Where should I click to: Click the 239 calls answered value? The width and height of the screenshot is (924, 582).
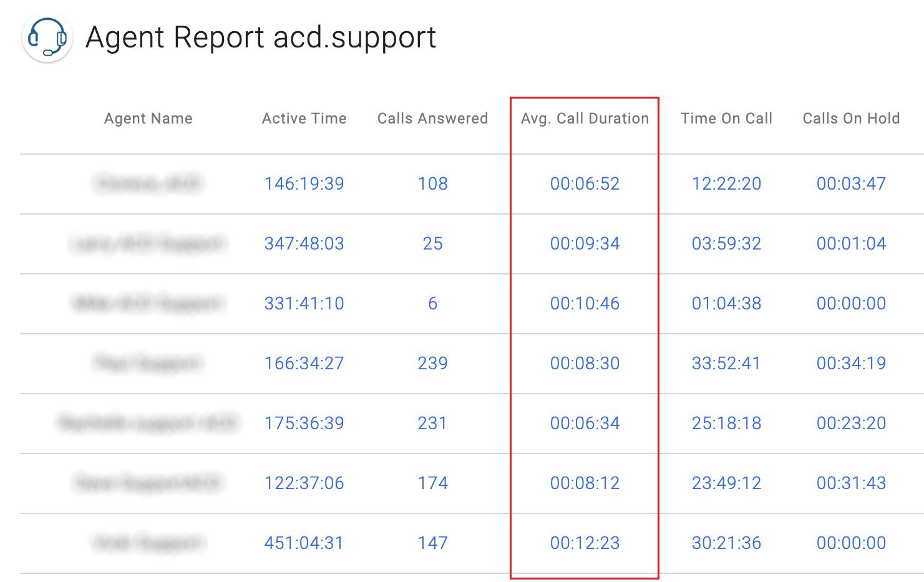pyautogui.click(x=432, y=364)
